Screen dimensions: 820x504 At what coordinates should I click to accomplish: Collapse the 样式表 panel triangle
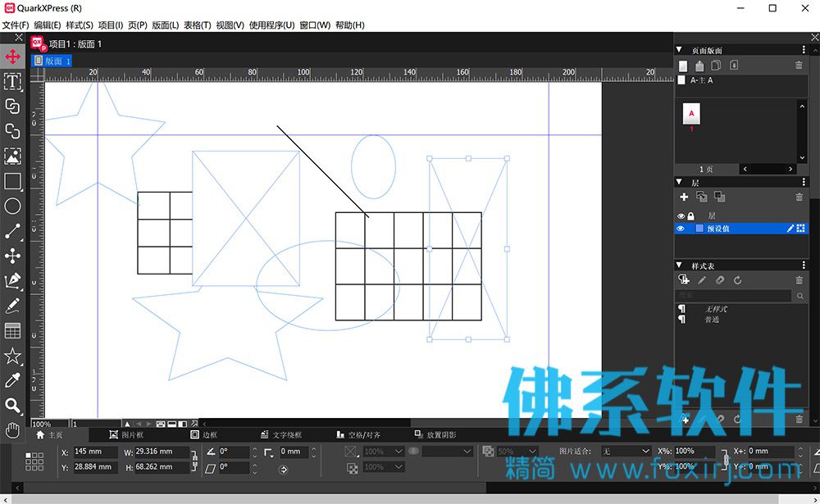click(679, 265)
